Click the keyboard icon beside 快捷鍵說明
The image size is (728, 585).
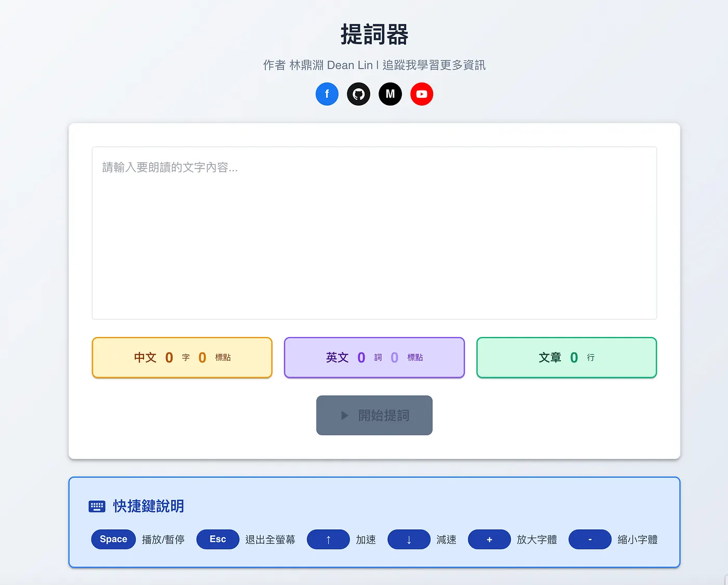(97, 506)
